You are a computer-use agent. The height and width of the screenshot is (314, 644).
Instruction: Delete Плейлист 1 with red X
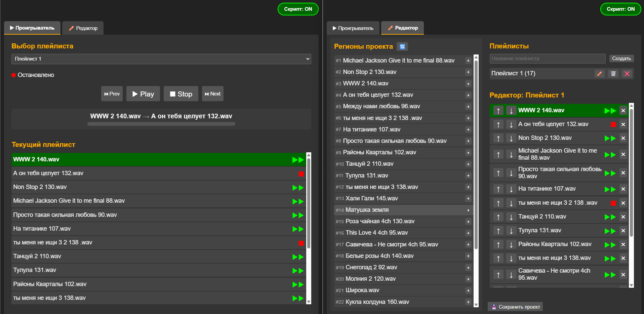(627, 74)
